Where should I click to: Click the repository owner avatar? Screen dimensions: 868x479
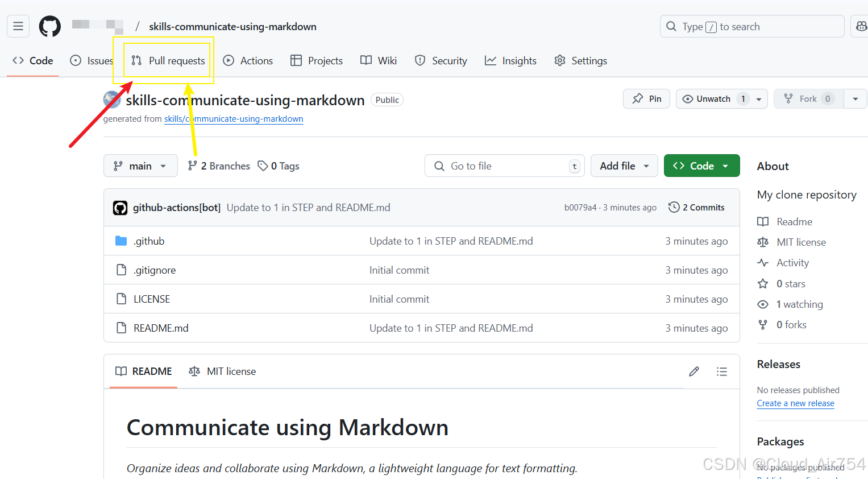pyautogui.click(x=112, y=100)
